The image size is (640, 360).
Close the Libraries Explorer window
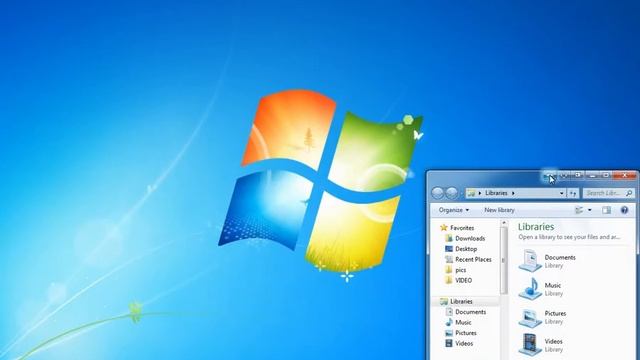tap(624, 176)
